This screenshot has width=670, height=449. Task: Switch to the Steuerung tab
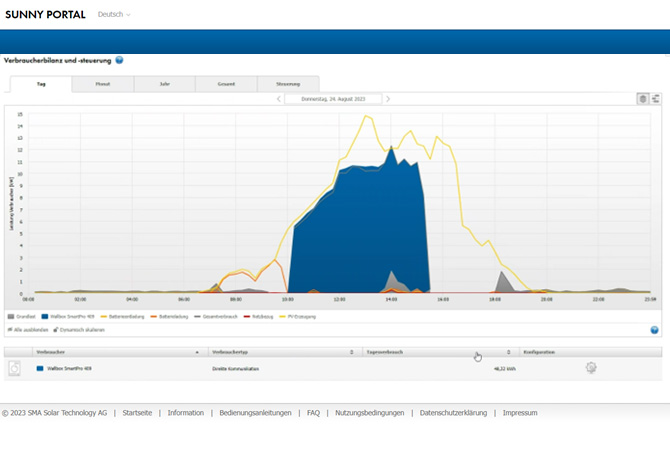coord(288,84)
